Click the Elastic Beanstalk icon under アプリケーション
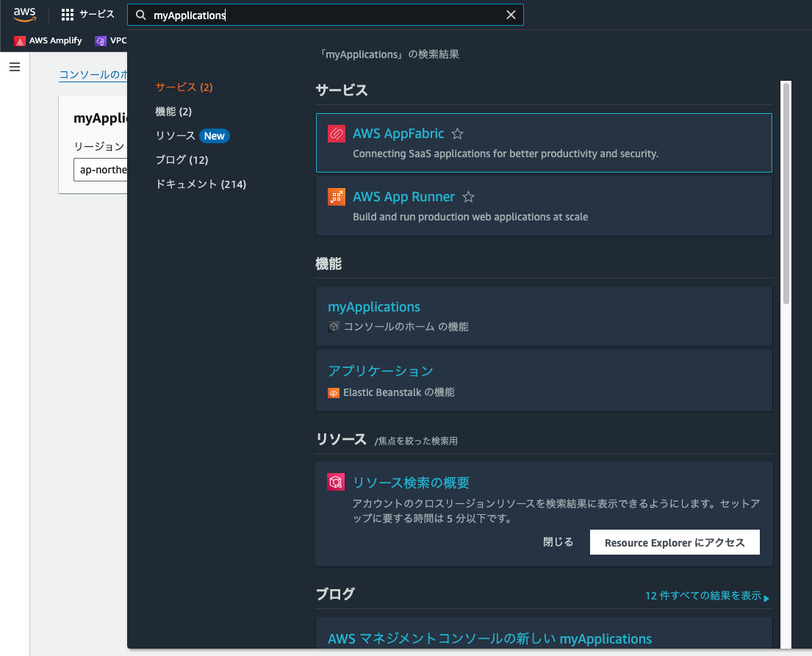The image size is (812, 656). point(332,393)
